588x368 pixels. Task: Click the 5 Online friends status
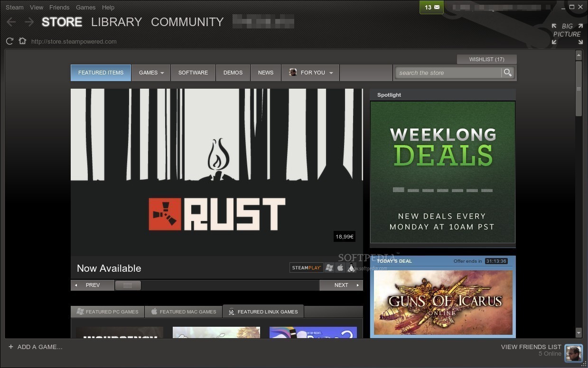coord(550,354)
